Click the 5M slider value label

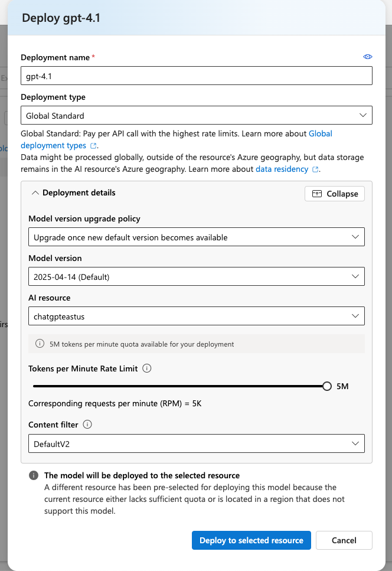click(x=342, y=386)
